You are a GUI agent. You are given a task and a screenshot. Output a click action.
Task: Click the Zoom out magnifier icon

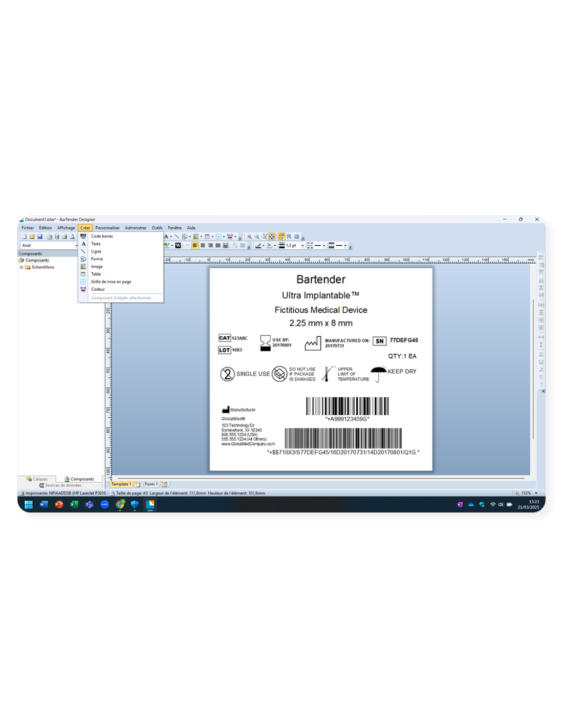257,237
